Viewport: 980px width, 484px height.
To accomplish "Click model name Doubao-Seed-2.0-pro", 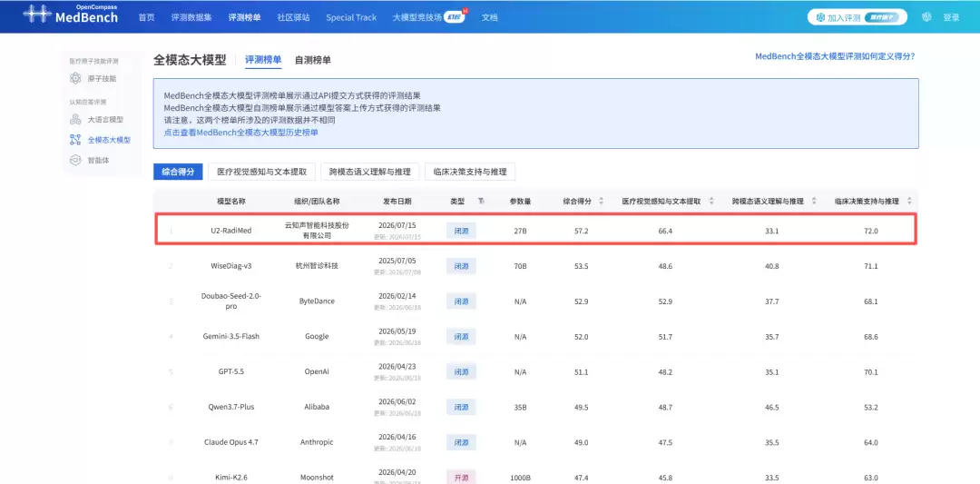I will click(x=231, y=301).
